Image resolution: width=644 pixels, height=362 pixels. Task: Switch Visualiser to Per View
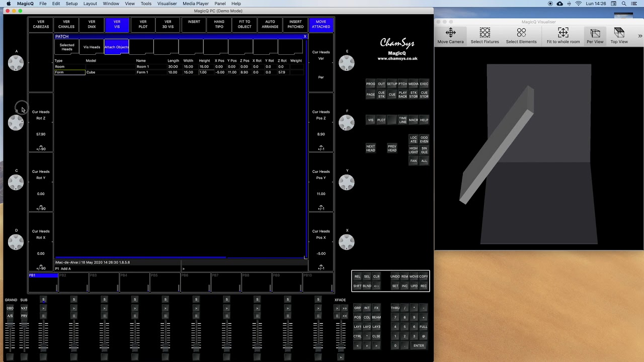tap(595, 36)
